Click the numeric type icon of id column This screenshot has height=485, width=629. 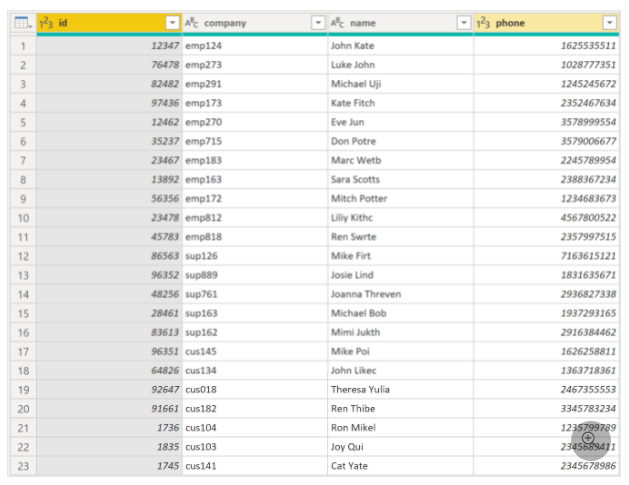pyautogui.click(x=46, y=23)
